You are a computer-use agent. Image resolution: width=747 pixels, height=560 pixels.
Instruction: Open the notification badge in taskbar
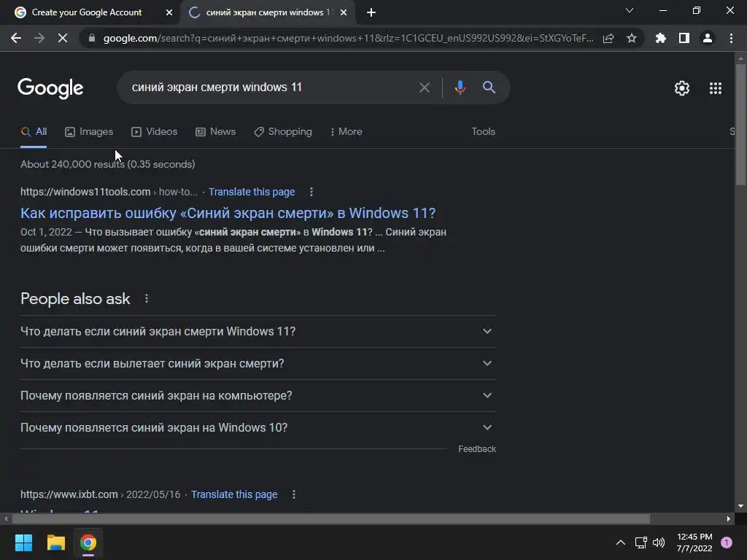[727, 542]
